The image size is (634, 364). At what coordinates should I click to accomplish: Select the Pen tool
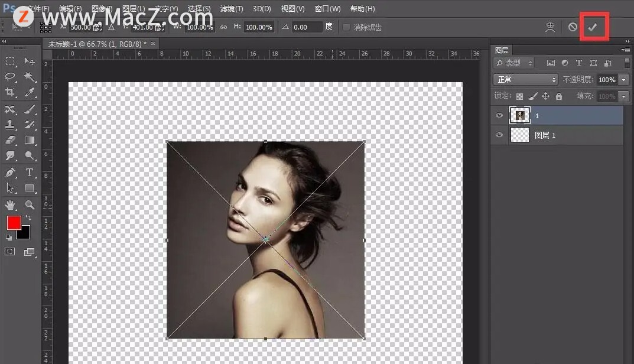pos(11,173)
